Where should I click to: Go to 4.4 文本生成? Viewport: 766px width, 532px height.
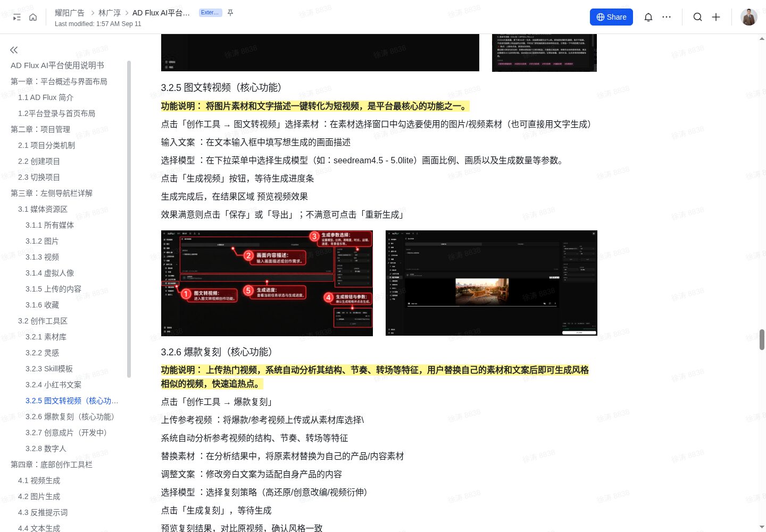[39, 528]
